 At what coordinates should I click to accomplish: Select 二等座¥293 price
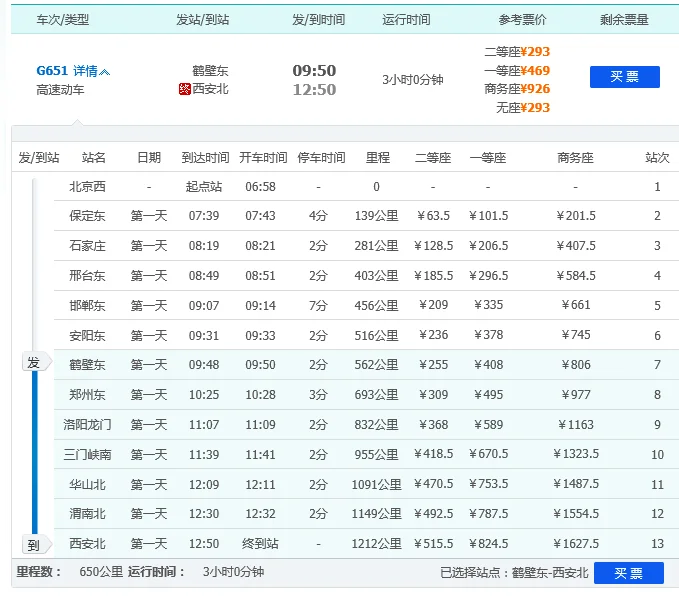tap(517, 52)
